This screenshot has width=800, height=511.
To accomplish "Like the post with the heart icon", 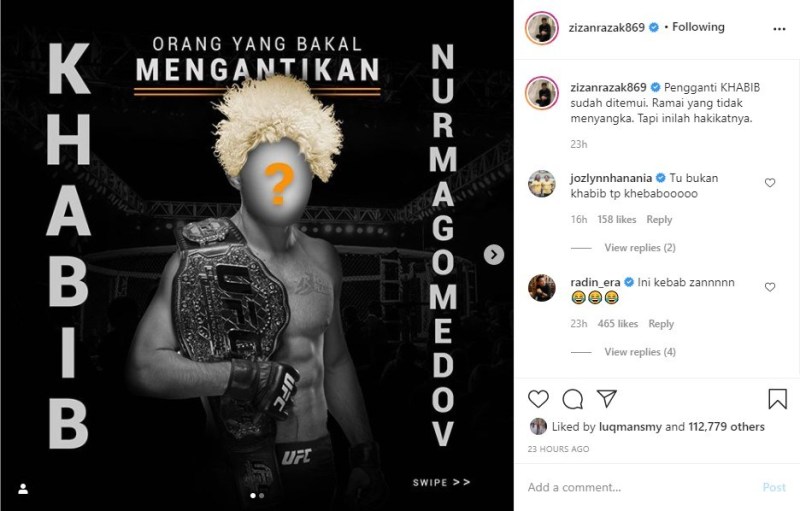I will point(538,399).
